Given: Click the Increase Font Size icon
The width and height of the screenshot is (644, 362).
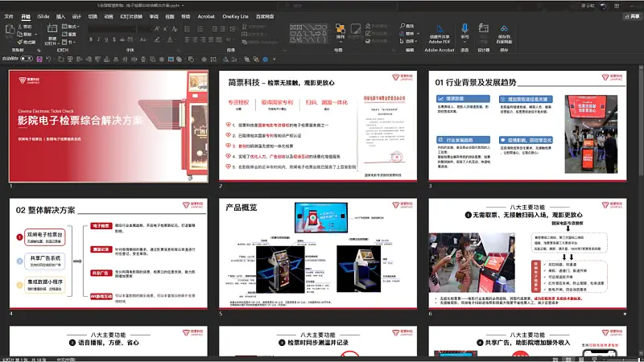Looking at the screenshot, I should point(157,29).
